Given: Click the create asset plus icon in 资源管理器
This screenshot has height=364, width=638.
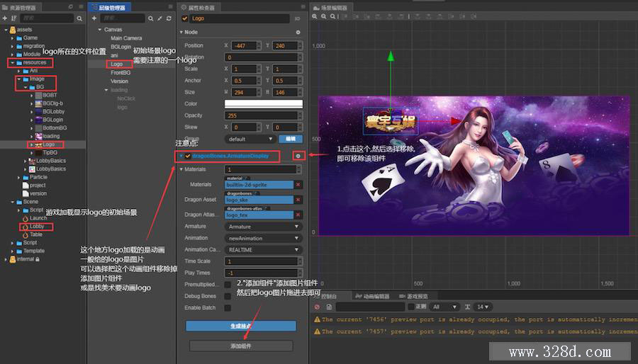Looking at the screenshot, I should tap(6, 18).
